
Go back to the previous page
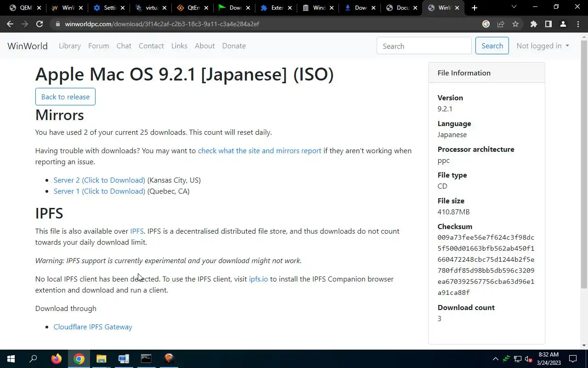[10, 24]
